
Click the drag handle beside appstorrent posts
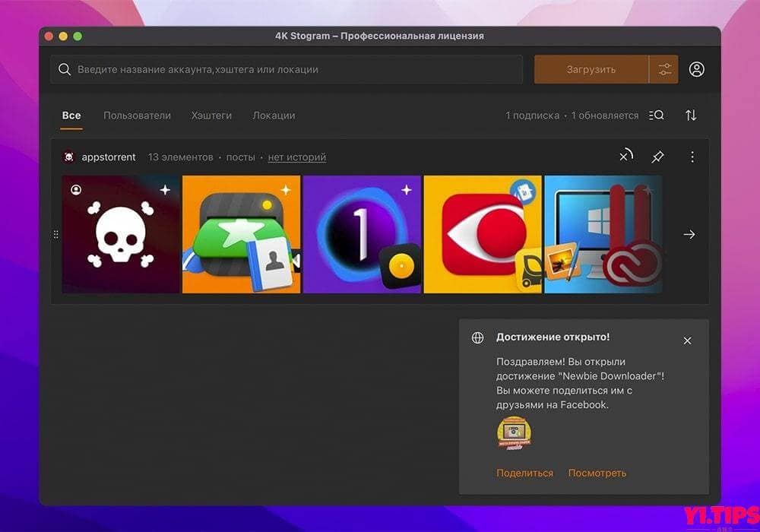(55, 234)
